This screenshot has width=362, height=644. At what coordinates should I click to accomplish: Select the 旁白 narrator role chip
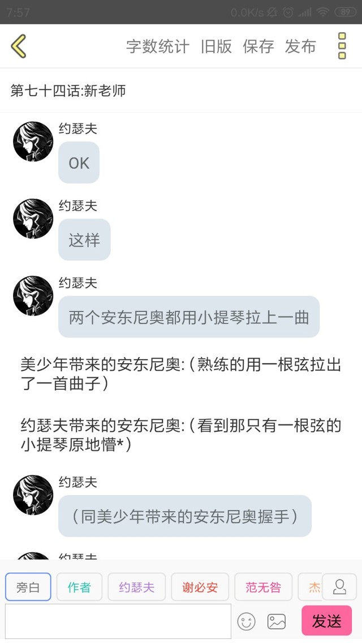pyautogui.click(x=28, y=587)
